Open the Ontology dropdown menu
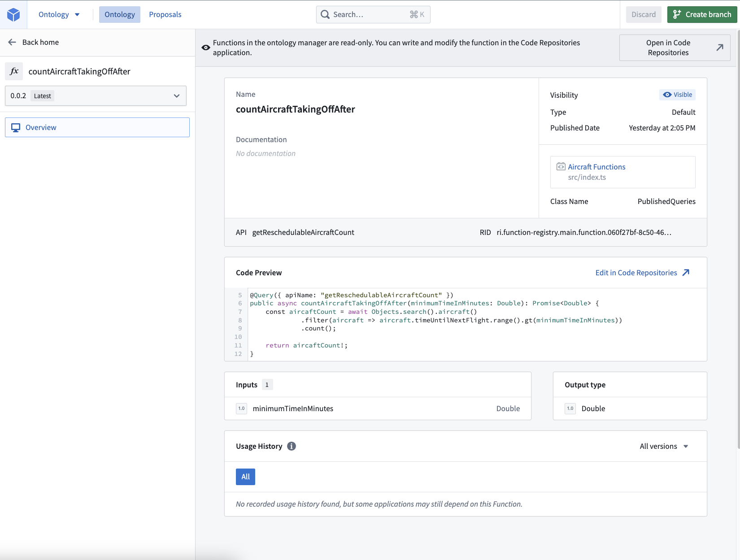740x560 pixels. [59, 14]
